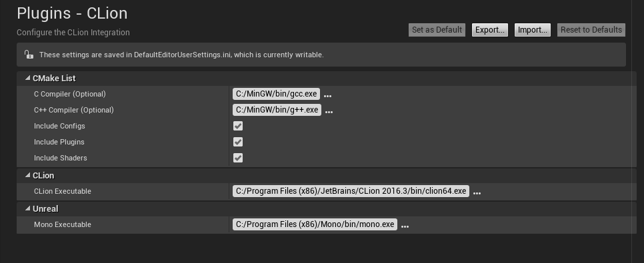Browse for CLion Executable with ellipsis button
This screenshot has width=644, height=263.
click(477, 193)
